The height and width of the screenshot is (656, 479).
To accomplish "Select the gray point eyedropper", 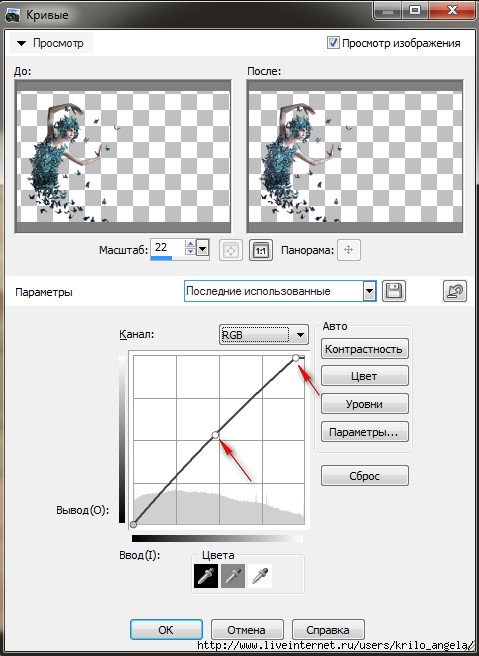I will pos(233,576).
